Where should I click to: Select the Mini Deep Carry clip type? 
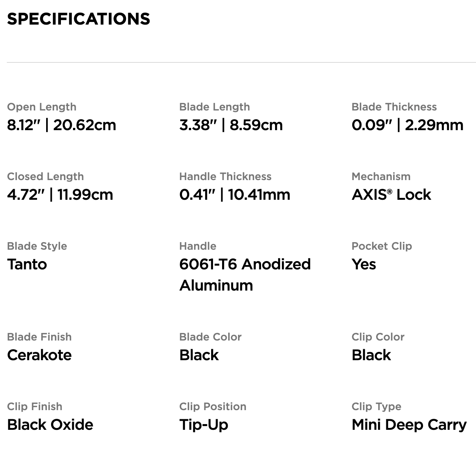click(x=409, y=425)
